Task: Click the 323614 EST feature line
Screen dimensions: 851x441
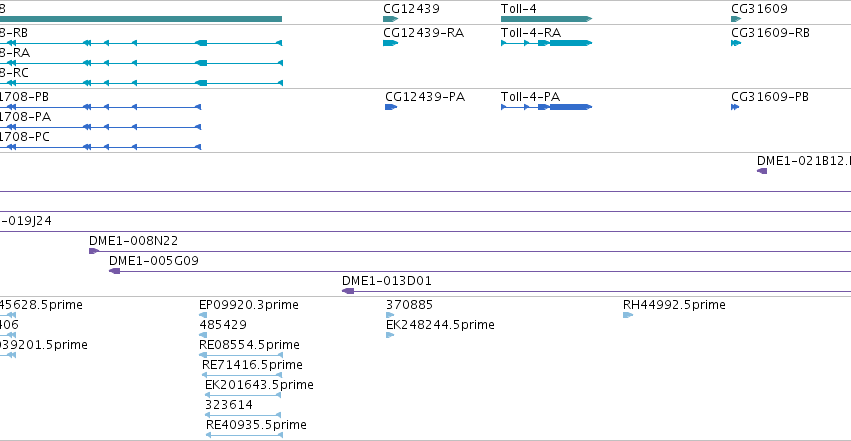Action: [243, 416]
